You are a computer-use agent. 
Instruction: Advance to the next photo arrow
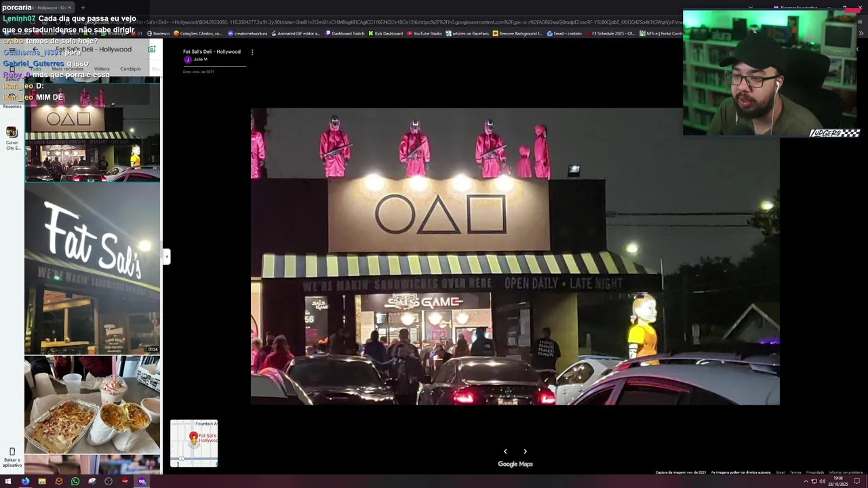pos(525,451)
